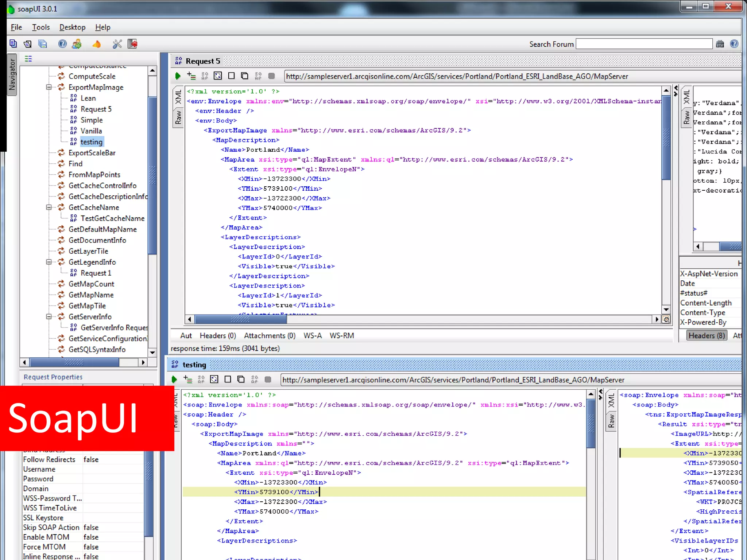Viewport: 747px width, 560px height.
Task: Switch Request 5 response view to XML
Action: tap(687, 97)
